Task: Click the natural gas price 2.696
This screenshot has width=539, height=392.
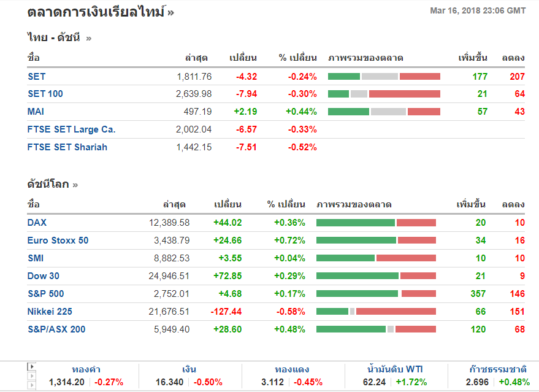Action: (477, 382)
